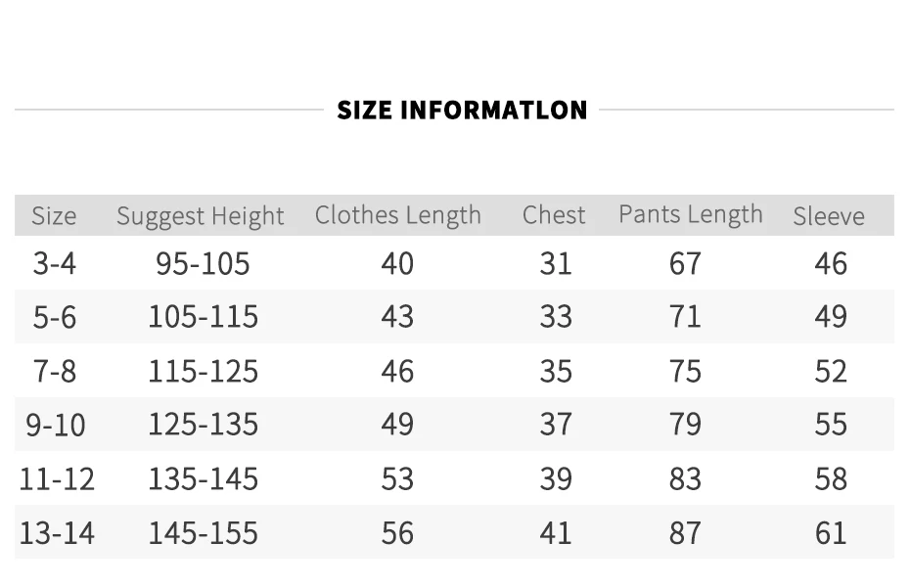Select clothes length value 53

point(397,479)
